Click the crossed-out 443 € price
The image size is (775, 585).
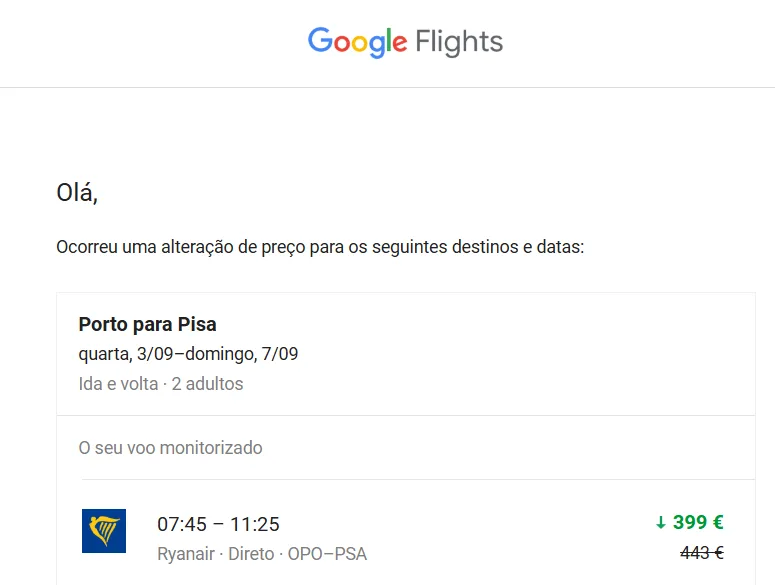pyautogui.click(x=701, y=552)
